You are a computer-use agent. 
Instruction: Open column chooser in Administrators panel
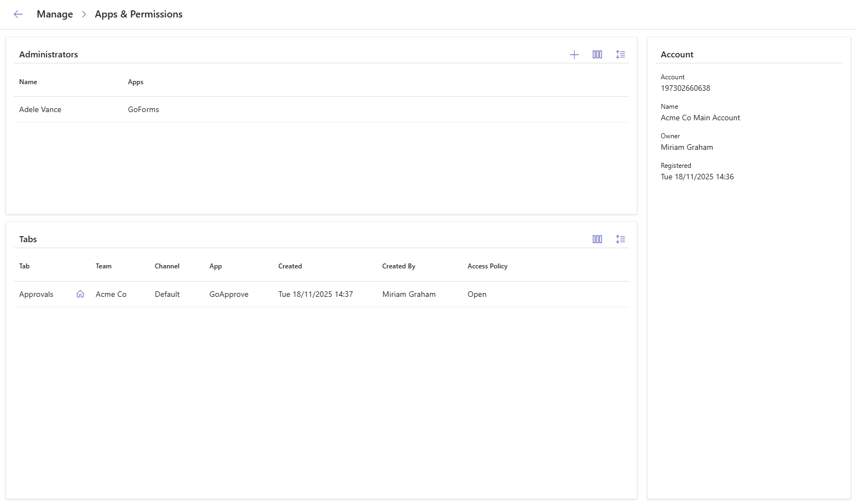[x=597, y=55]
